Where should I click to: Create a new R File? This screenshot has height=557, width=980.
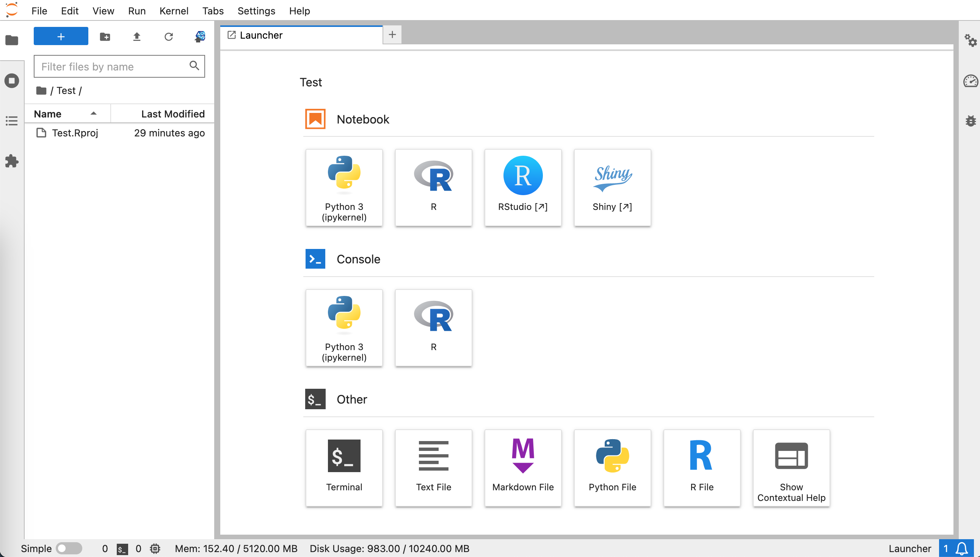[x=702, y=468]
